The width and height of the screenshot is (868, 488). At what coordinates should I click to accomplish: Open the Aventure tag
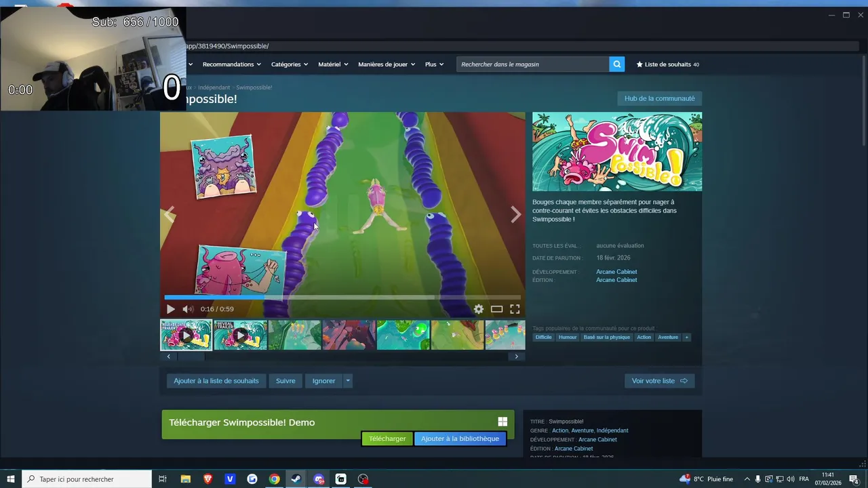pos(668,337)
